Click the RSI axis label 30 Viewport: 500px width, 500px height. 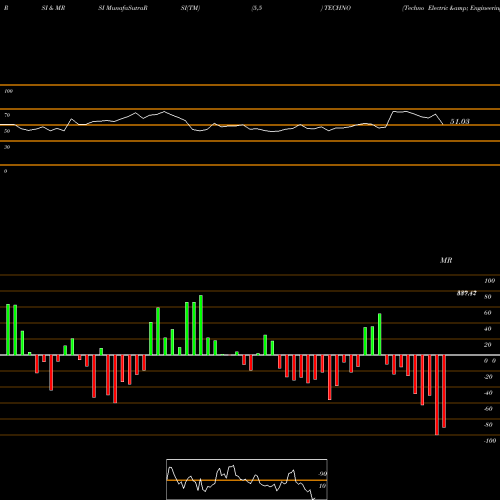[7, 147]
